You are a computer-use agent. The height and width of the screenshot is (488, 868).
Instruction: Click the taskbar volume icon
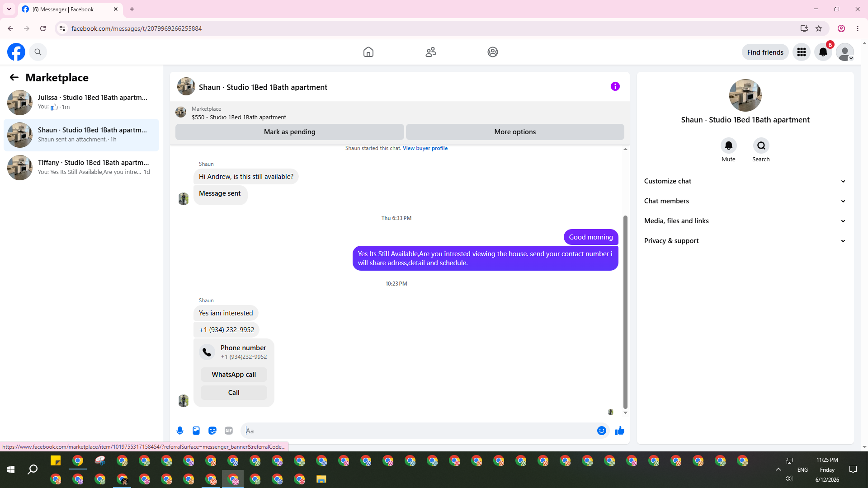pyautogui.click(x=789, y=479)
